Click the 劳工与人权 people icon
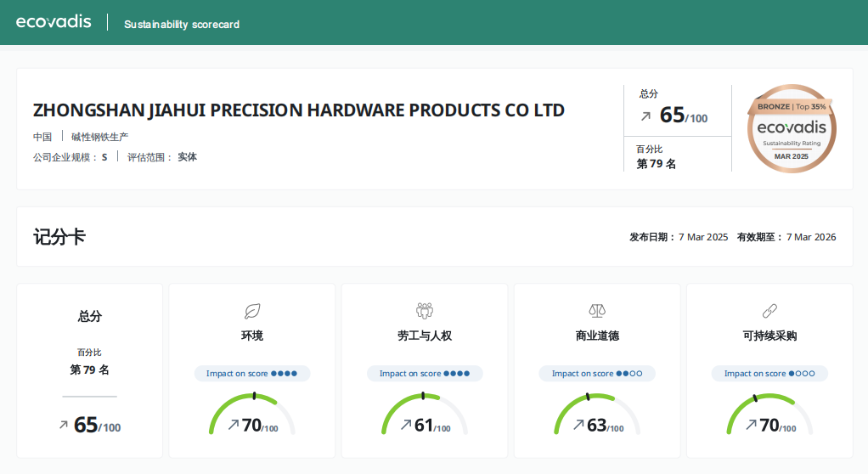 pyautogui.click(x=425, y=310)
